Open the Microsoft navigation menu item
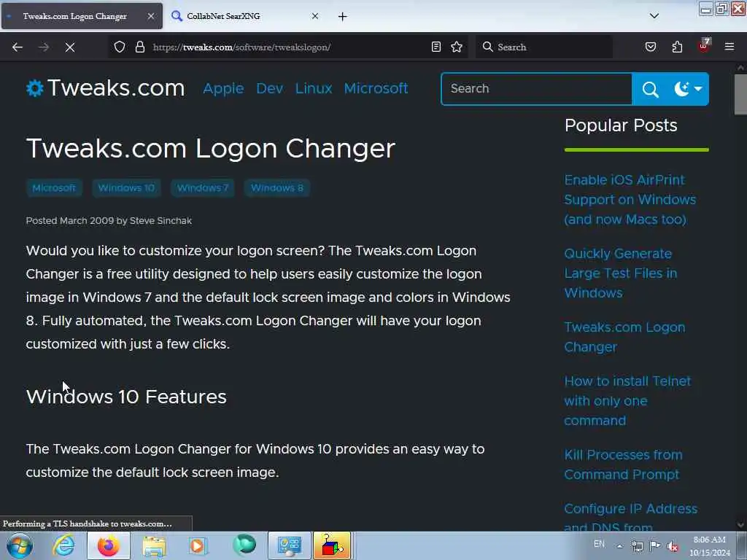Viewport: 747px width, 560px height. (376, 88)
